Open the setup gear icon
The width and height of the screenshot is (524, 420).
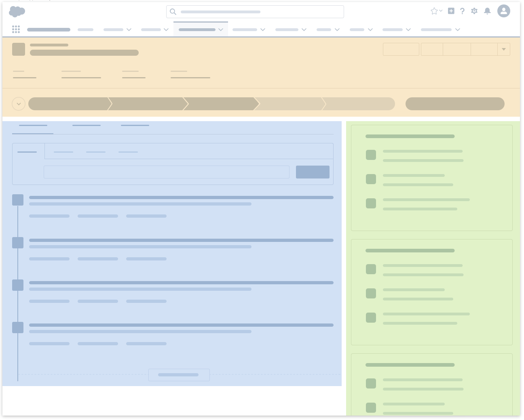point(474,11)
